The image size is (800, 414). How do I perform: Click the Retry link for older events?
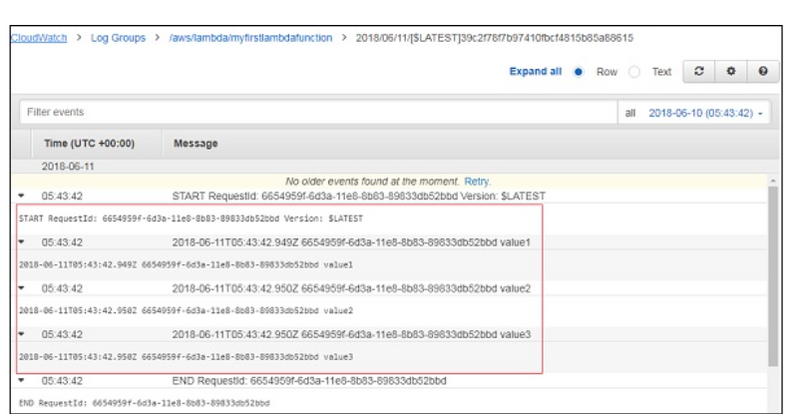476,181
